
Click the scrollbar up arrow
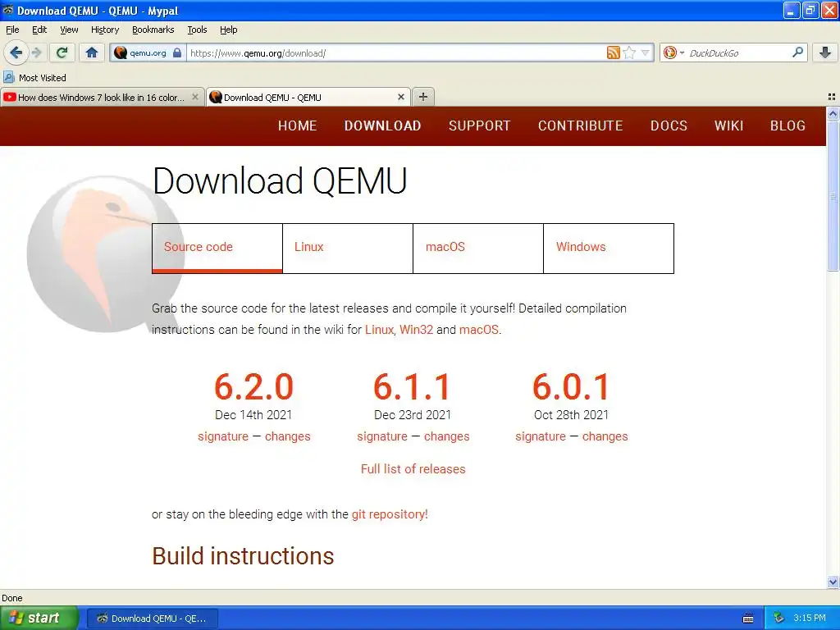(x=833, y=113)
